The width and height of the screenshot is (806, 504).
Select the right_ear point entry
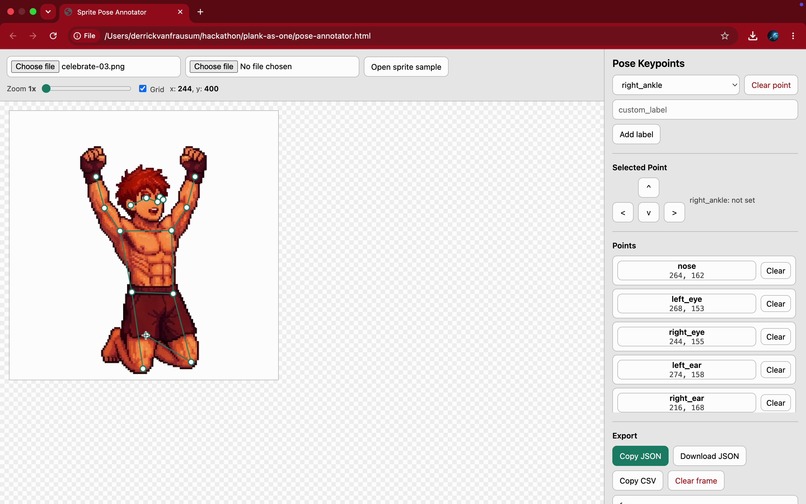tap(686, 402)
